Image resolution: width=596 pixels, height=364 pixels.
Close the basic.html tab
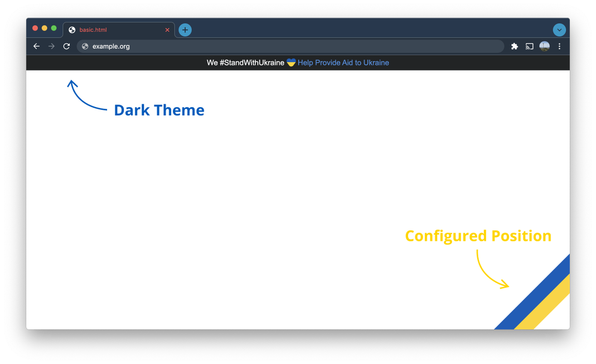[x=167, y=30]
